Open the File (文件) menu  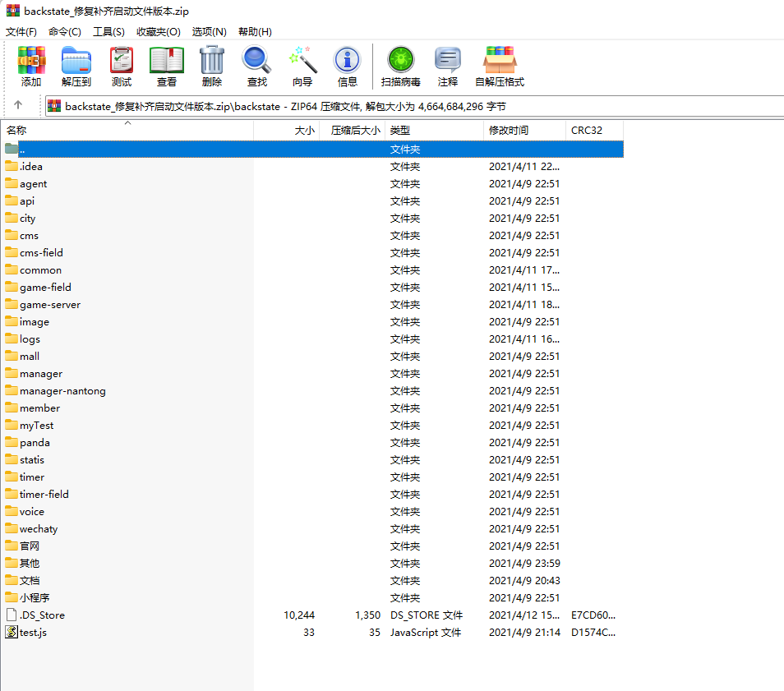tap(21, 31)
